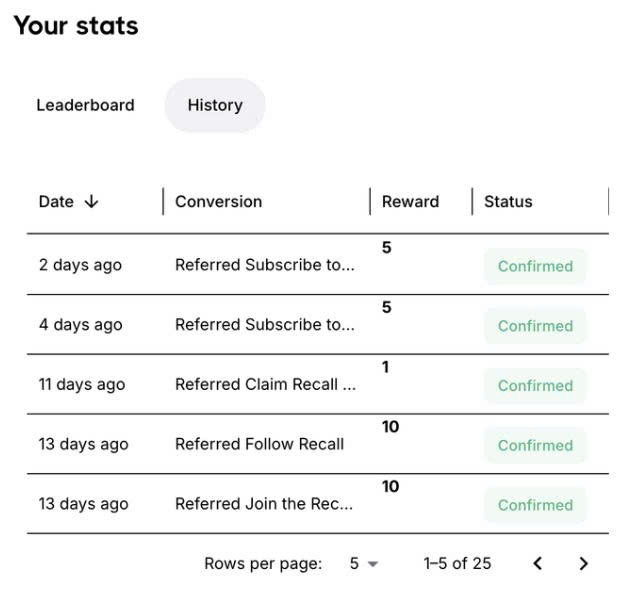
Task: Select the 2 days ago row
Action: coord(318,265)
